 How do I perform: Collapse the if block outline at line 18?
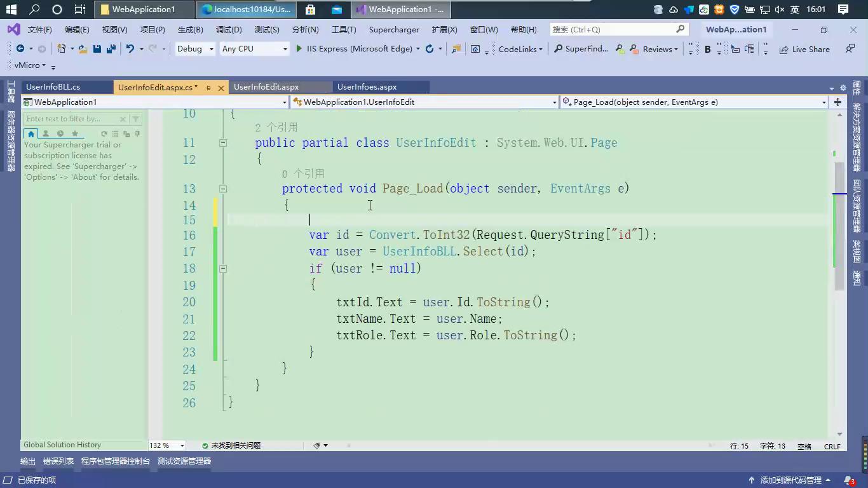point(223,269)
